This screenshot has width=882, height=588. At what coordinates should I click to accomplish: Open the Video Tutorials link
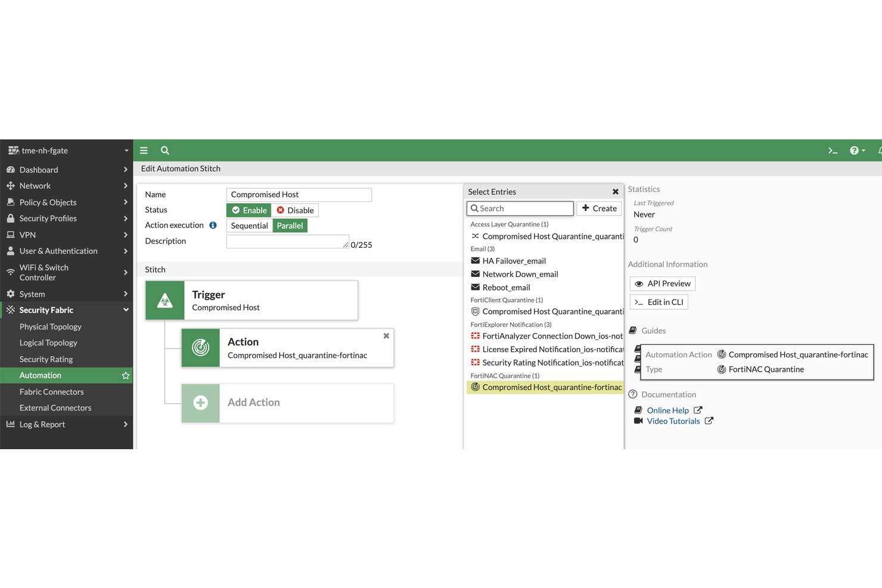(673, 421)
